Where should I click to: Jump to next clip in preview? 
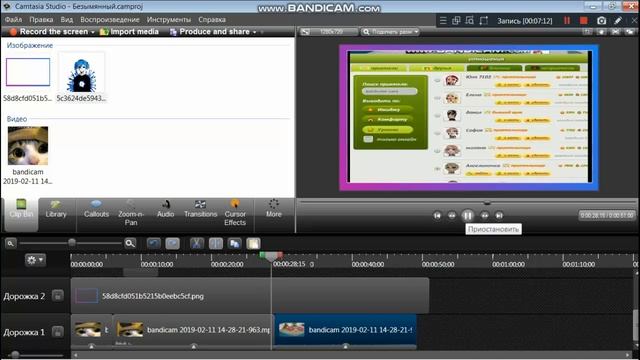tap(499, 215)
